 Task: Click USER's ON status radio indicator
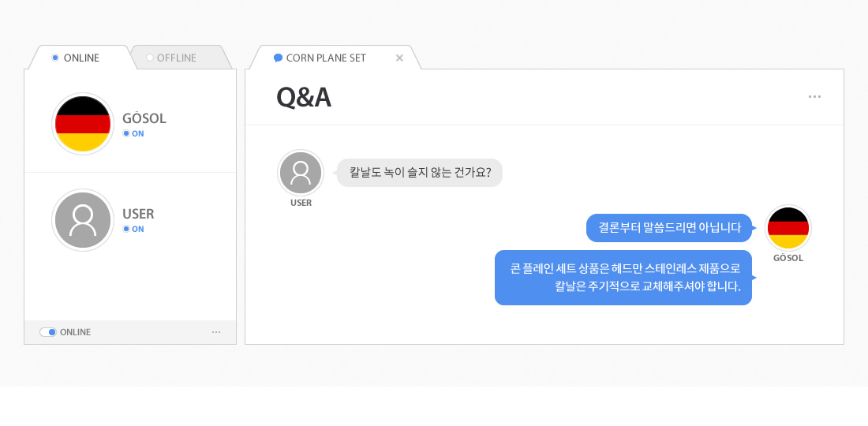(126, 229)
